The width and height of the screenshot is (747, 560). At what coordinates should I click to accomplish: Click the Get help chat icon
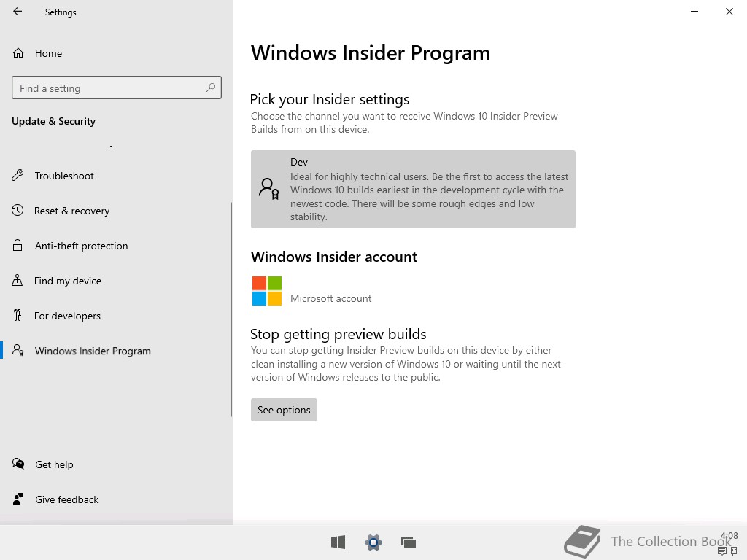pyautogui.click(x=18, y=464)
